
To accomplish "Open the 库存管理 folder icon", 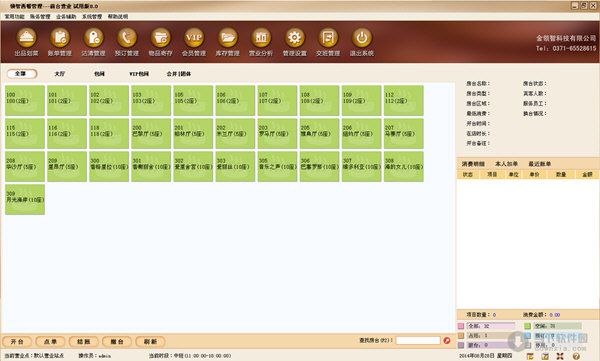I will coord(227,38).
